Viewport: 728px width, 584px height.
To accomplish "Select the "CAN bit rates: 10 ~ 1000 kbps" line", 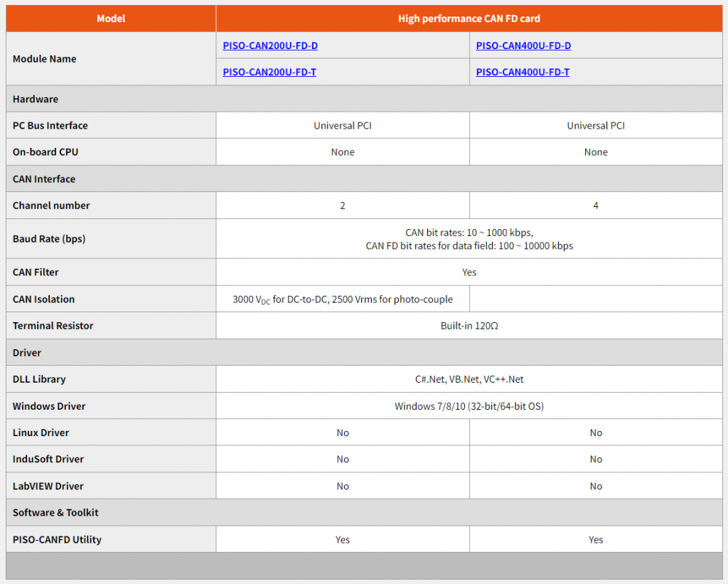I will pyautogui.click(x=469, y=233).
